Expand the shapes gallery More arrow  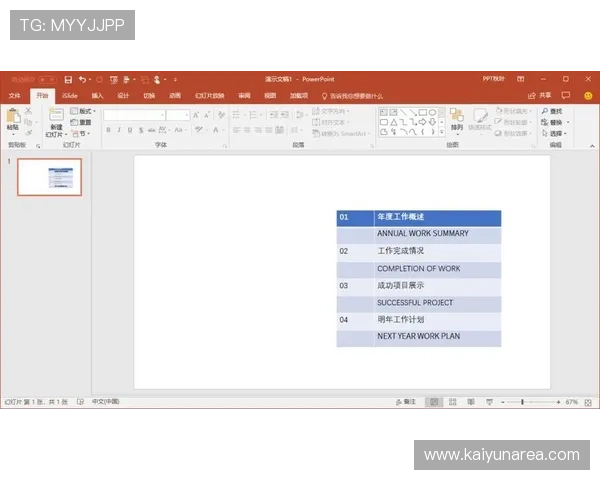coord(442,132)
